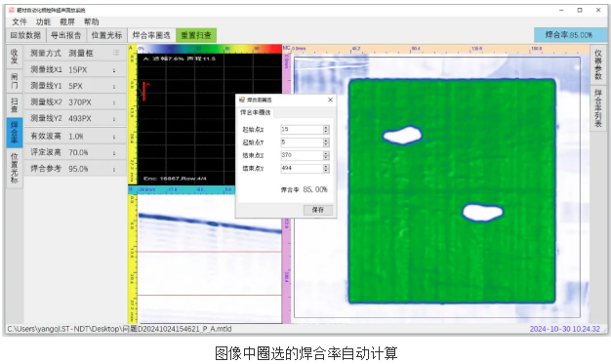The image size is (611, 364).
Task: Open the 截屏 menu
Action: point(67,21)
